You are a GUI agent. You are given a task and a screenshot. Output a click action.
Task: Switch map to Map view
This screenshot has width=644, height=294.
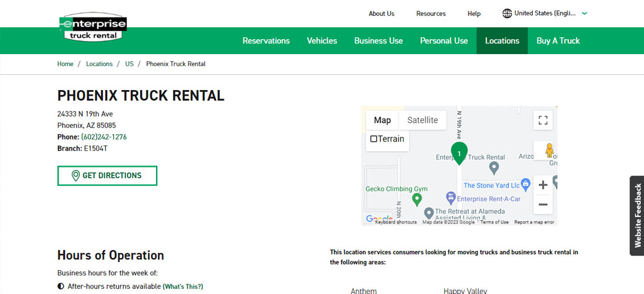[382, 120]
